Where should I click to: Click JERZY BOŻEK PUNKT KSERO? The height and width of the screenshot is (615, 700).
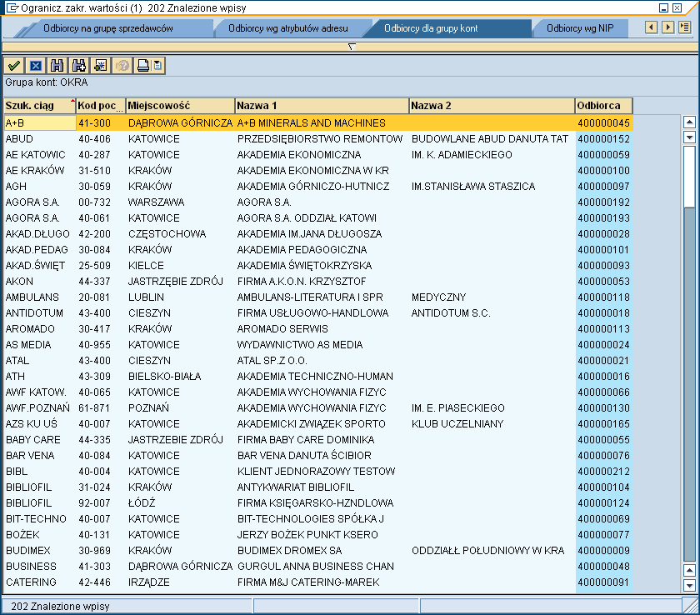point(307,535)
